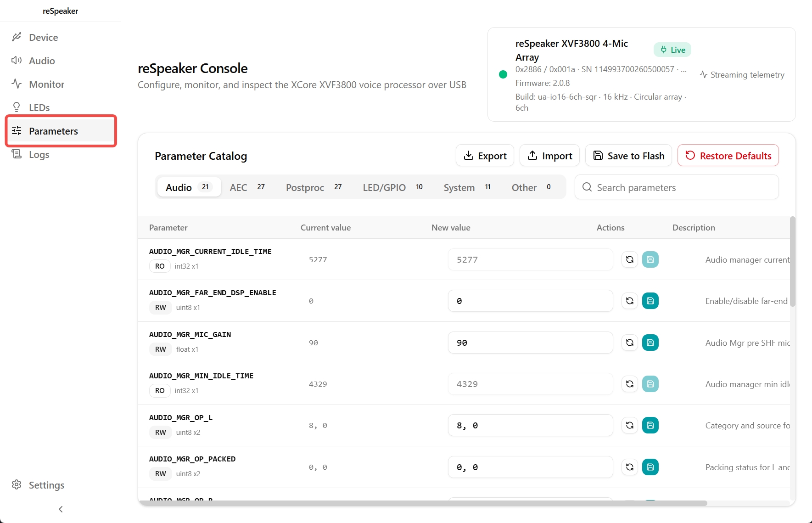Image resolution: width=812 pixels, height=523 pixels.
Task: Open the Monitor page in sidebar
Action: click(61, 84)
